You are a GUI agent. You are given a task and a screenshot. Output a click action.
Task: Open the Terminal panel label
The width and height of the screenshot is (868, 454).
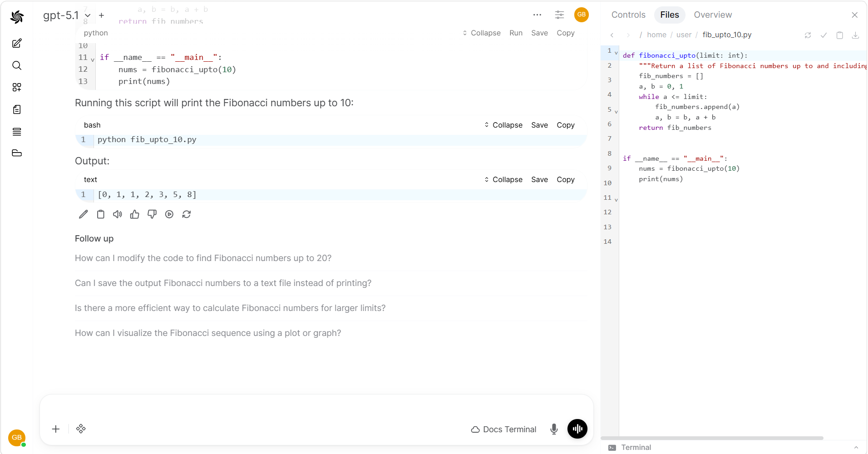(636, 448)
